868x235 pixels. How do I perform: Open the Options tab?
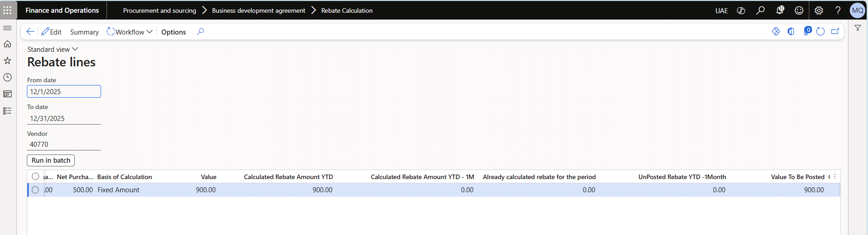click(x=173, y=32)
